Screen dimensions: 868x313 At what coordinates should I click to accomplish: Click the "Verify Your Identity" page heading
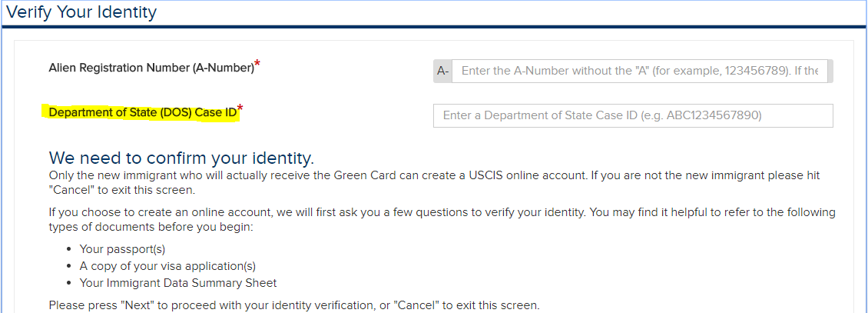point(81,12)
